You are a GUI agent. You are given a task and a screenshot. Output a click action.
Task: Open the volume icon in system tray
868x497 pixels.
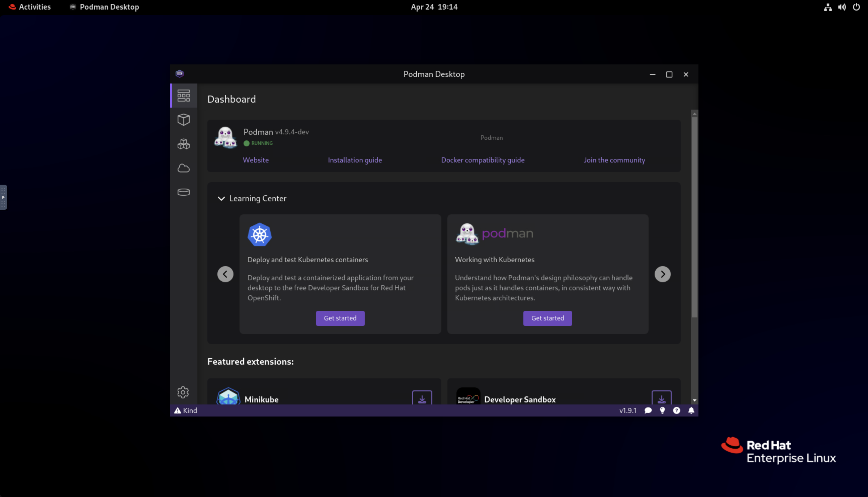click(x=842, y=7)
